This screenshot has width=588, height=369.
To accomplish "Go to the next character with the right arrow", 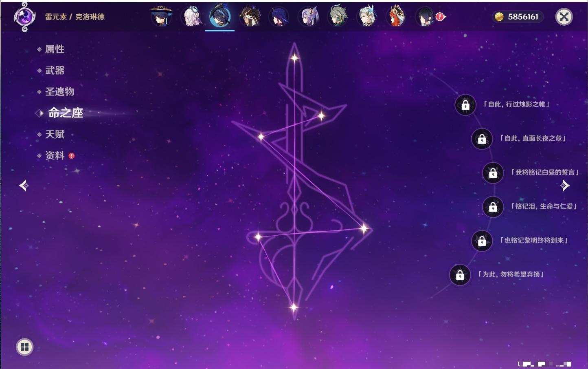I will (565, 186).
